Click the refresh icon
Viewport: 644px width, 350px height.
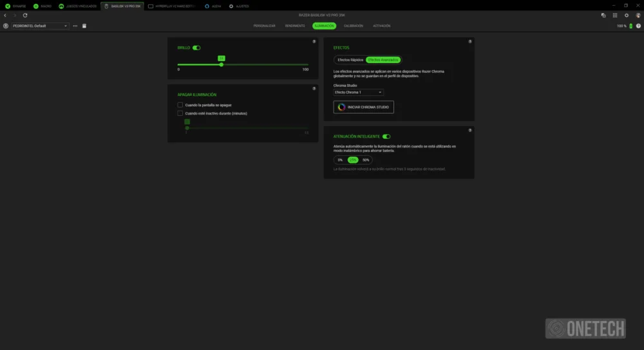(x=25, y=15)
